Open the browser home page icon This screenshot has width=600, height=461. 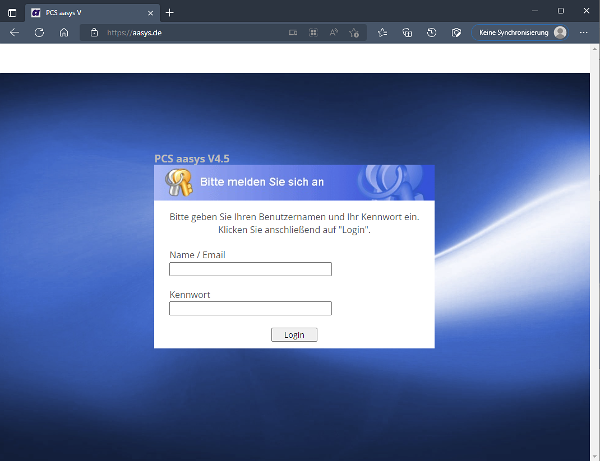(x=64, y=33)
